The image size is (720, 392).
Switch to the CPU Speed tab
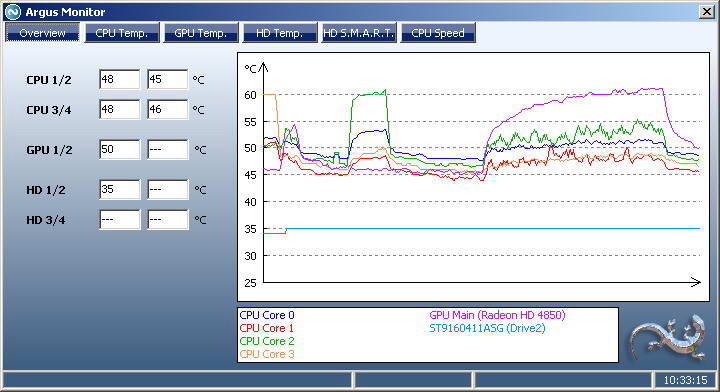tap(438, 33)
